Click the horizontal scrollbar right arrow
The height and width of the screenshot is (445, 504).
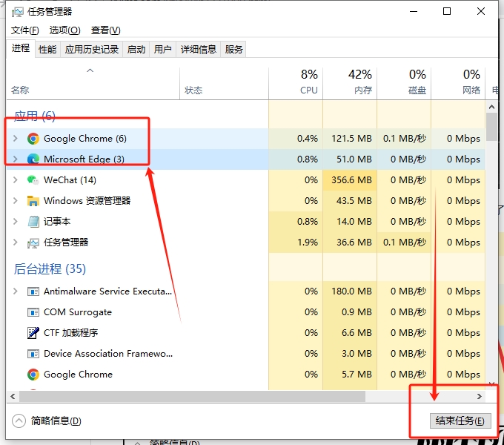479,397
